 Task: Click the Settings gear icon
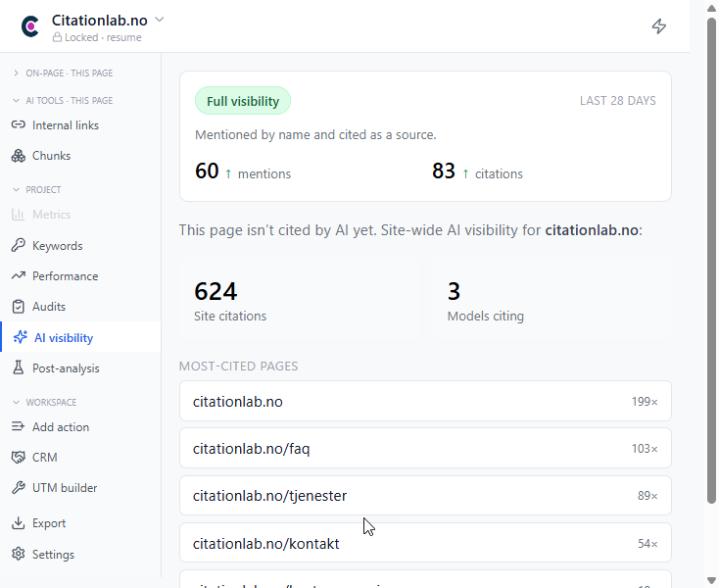(19, 554)
